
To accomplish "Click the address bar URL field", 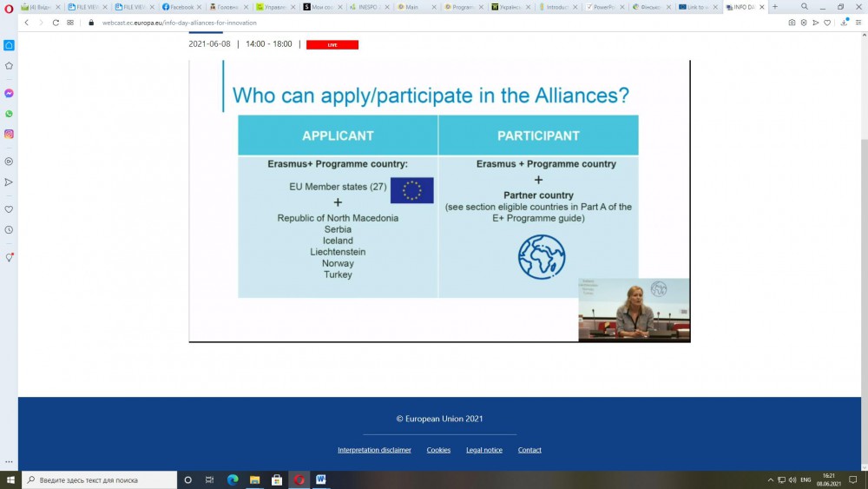I will [437, 23].
